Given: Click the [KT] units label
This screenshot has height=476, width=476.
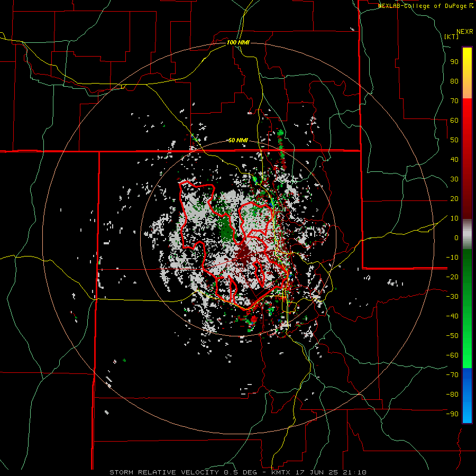Looking at the screenshot, I should 452,36.
